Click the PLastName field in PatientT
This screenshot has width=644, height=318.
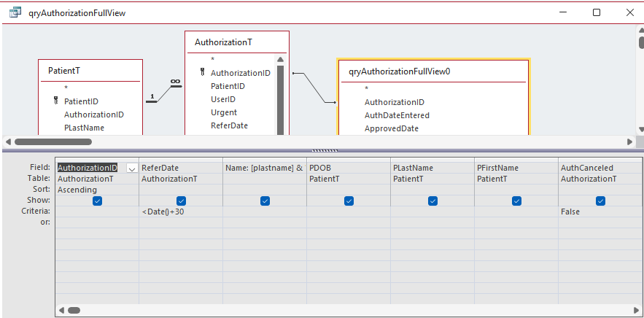point(84,128)
